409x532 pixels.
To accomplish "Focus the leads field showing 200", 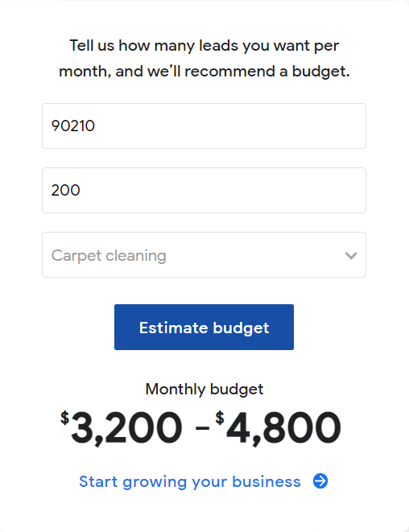I will (x=204, y=190).
